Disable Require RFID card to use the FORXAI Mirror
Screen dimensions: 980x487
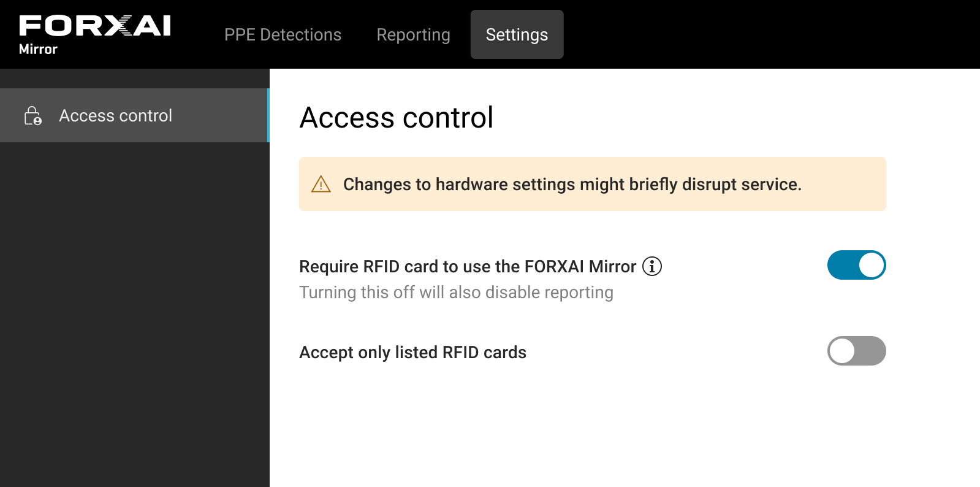[857, 265]
